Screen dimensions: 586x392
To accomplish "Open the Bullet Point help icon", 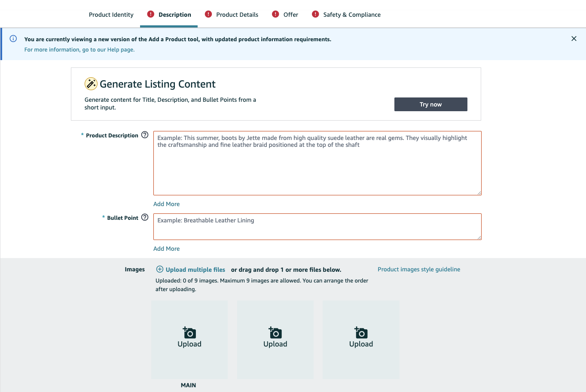I will (145, 217).
